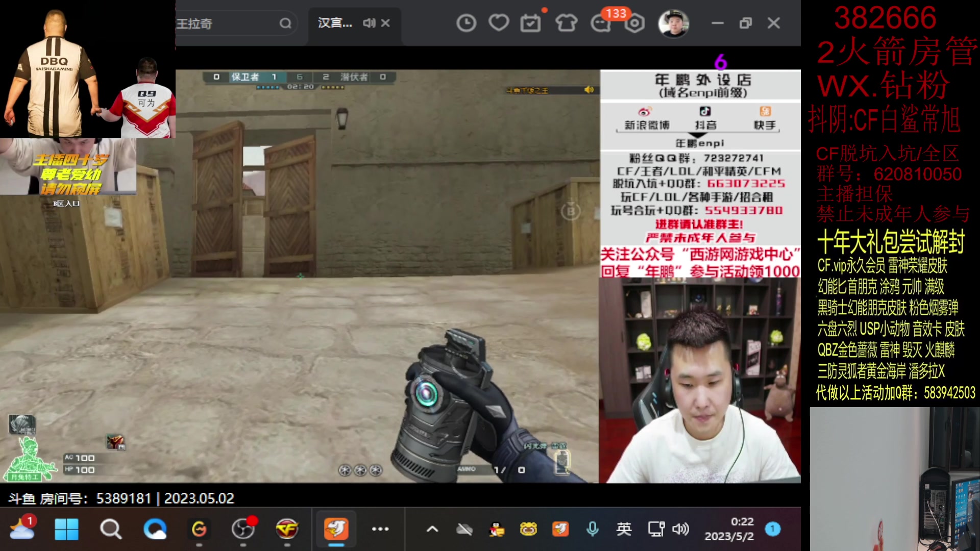Screen dimensions: 980x551
Task: Switch the 英 input method indicator
Action: click(624, 529)
